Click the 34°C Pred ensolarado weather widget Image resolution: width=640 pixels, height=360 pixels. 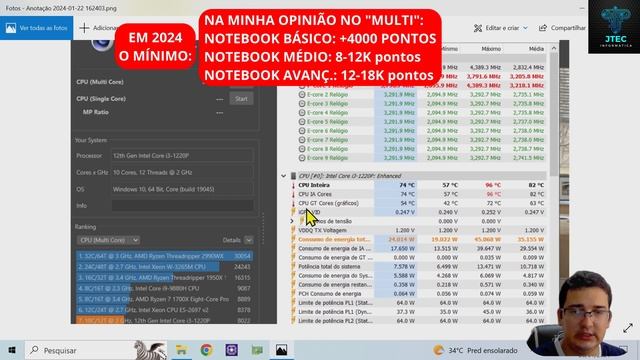click(x=476, y=350)
